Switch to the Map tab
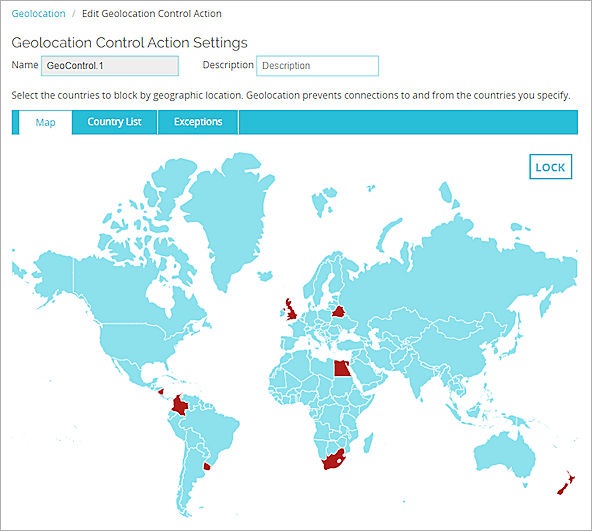Viewport: 596px width, 532px height. click(45, 122)
